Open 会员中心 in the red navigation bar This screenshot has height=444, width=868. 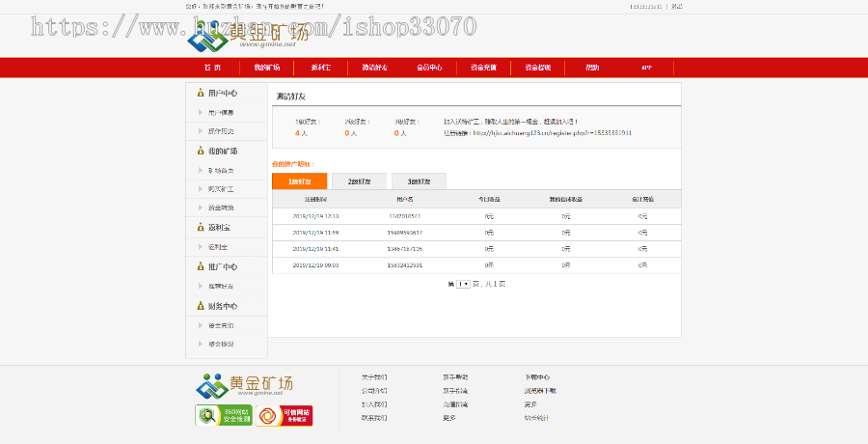tap(429, 68)
